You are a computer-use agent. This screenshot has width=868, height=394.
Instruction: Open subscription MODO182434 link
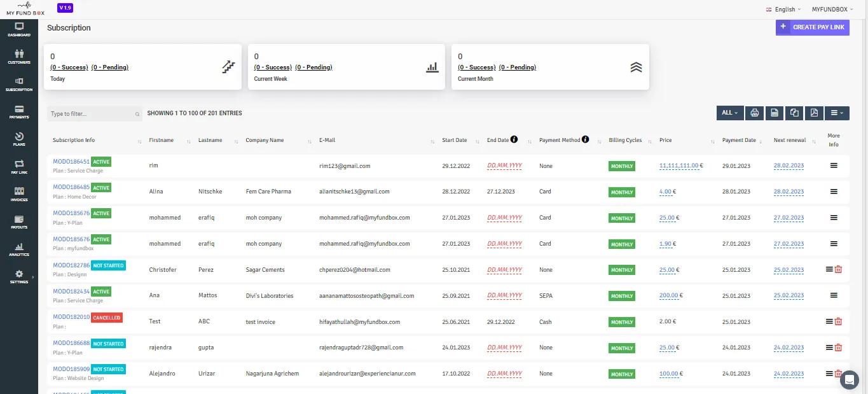(x=71, y=292)
